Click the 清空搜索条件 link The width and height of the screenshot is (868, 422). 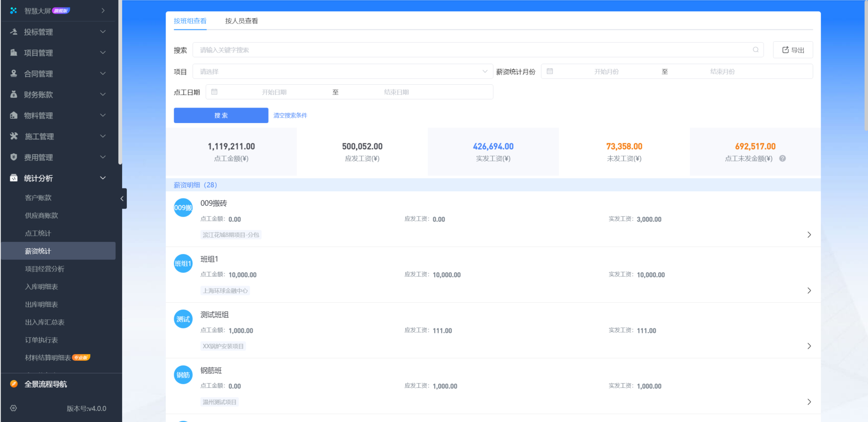290,115
